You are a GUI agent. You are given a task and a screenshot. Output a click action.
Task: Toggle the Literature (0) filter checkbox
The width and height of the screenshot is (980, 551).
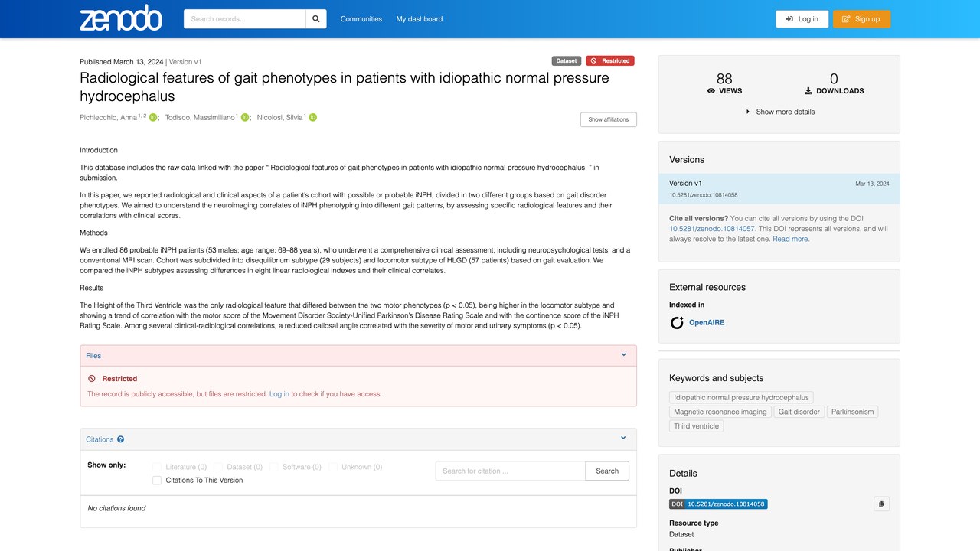157,467
